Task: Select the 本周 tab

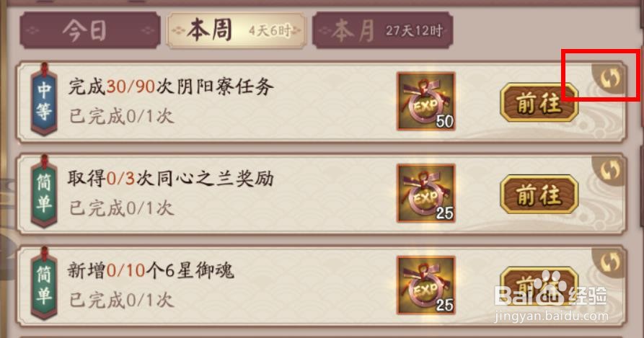Action: (x=236, y=30)
